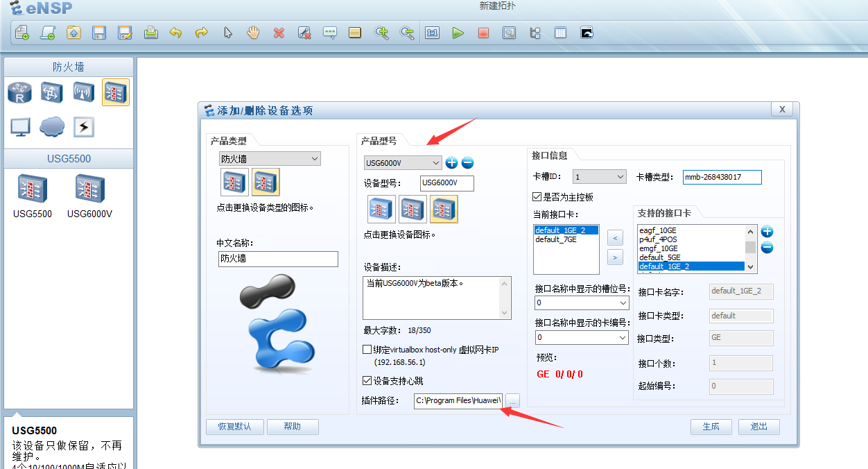Remove product model with blue minus
This screenshot has height=469, width=868.
point(467,162)
